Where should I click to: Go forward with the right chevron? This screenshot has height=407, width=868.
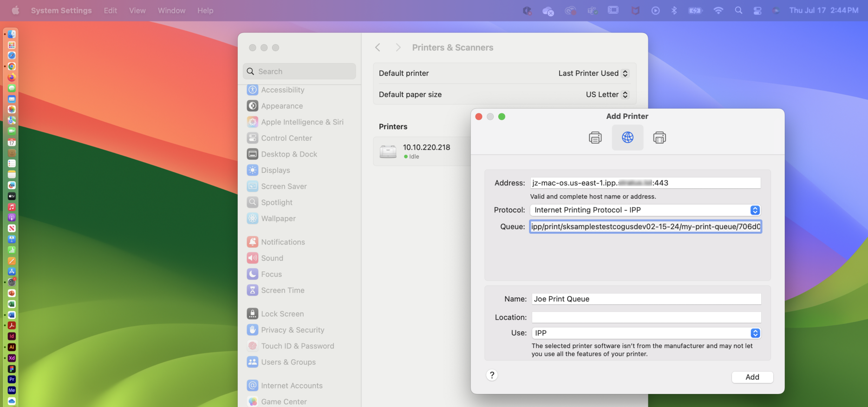398,47
